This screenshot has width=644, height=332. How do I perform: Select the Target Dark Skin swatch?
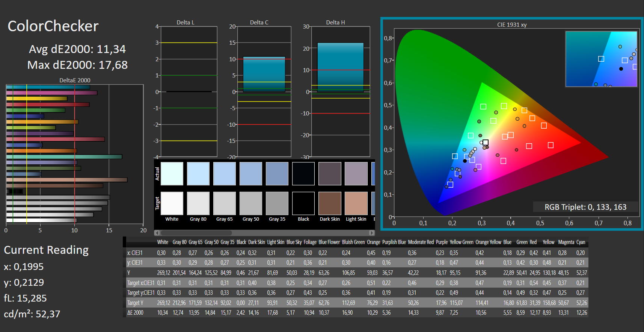coord(330,203)
